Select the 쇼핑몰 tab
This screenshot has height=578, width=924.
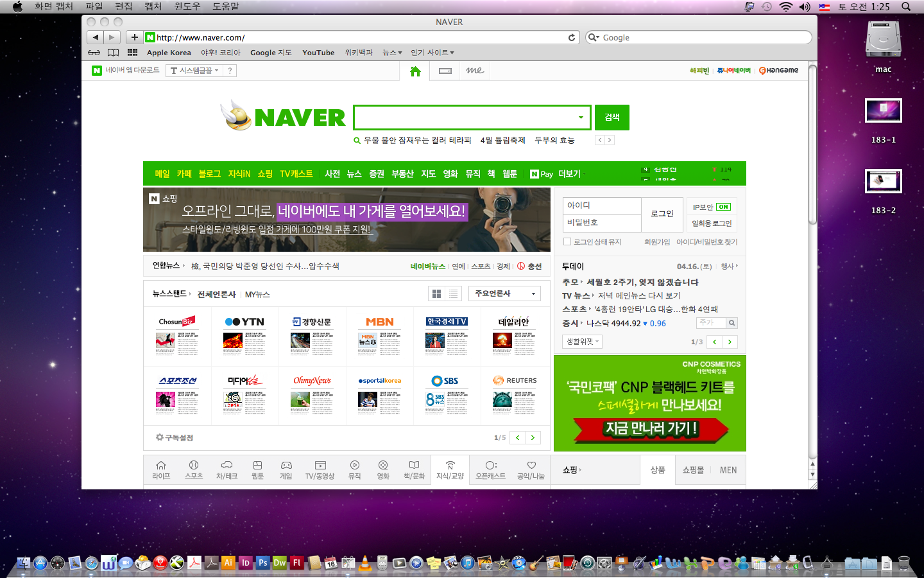pyautogui.click(x=693, y=470)
